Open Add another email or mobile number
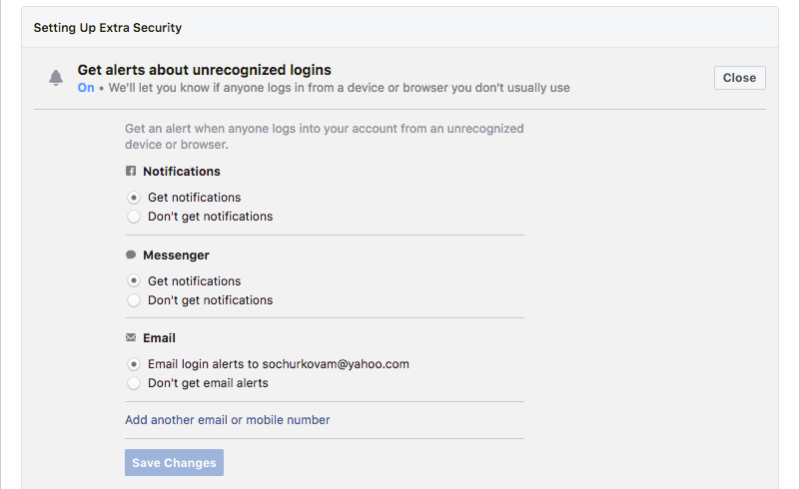Viewport: 800px width, 489px height. [228, 420]
